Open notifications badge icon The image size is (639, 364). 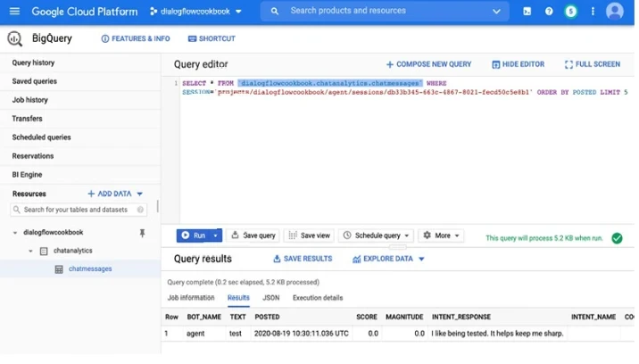(571, 11)
